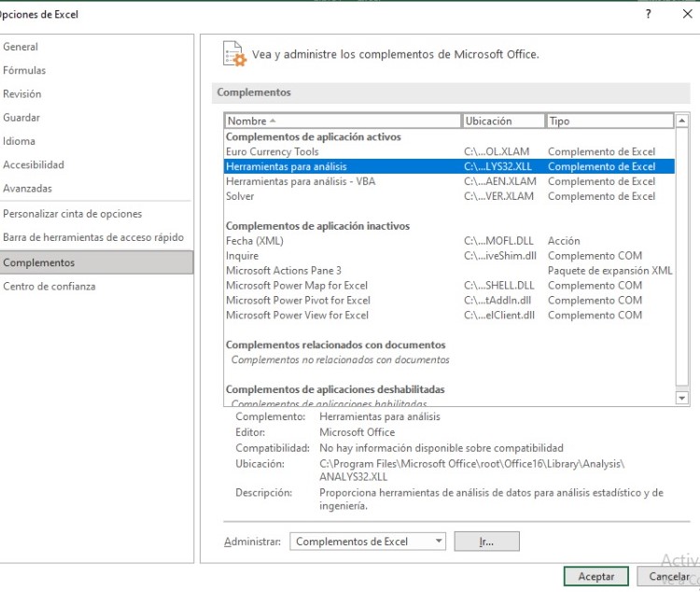The height and width of the screenshot is (592, 700).
Task: Click Complementos de aplicación activos heading
Action: [x=314, y=136]
